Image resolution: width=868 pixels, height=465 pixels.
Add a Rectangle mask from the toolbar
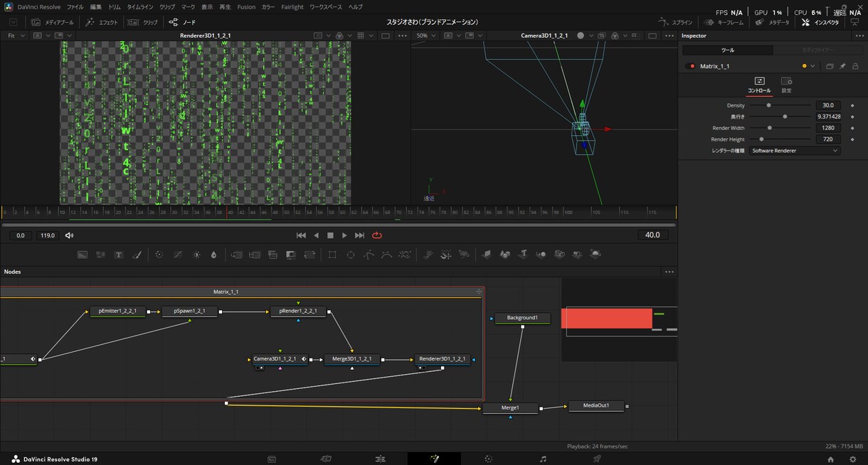click(332, 255)
